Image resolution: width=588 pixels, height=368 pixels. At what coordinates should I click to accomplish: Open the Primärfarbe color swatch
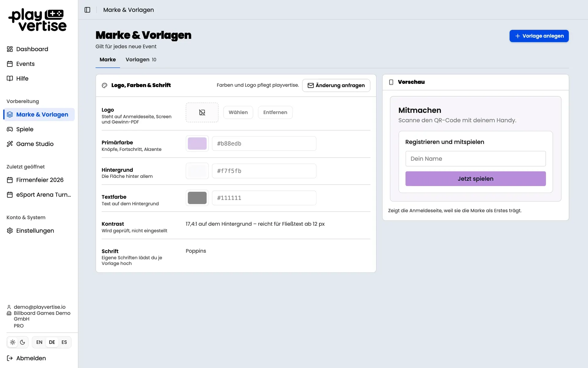(197, 144)
